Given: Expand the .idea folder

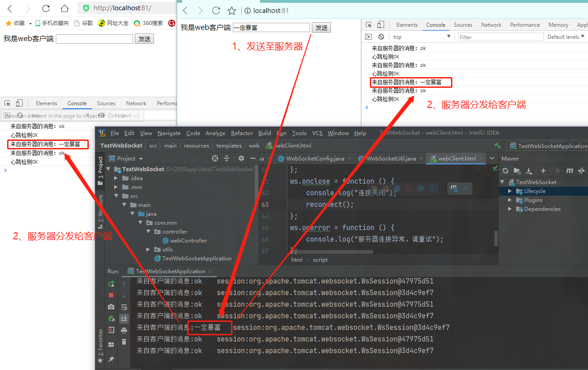Looking at the screenshot, I should [x=117, y=178].
